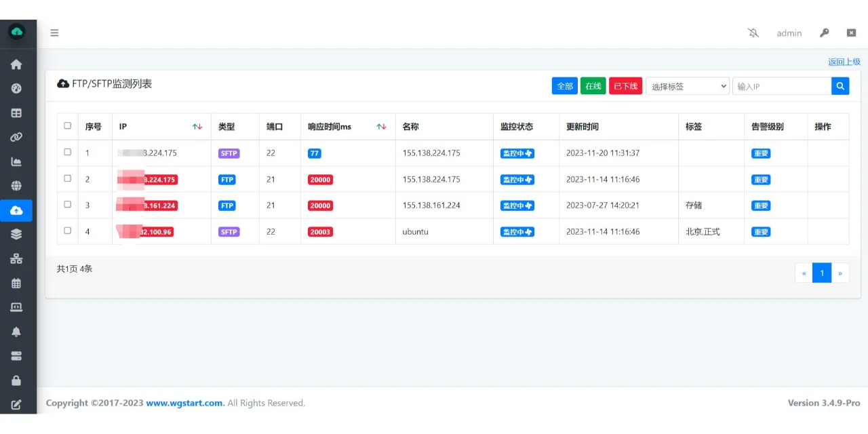This screenshot has width=868, height=434.
Task: Click the 2023-07-27 14:20:21 update time
Action: click(x=603, y=205)
